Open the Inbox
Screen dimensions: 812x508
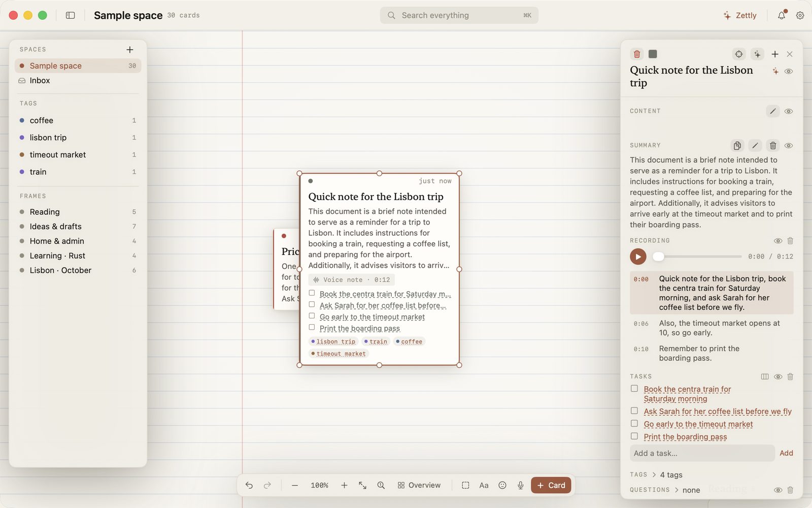point(78,80)
